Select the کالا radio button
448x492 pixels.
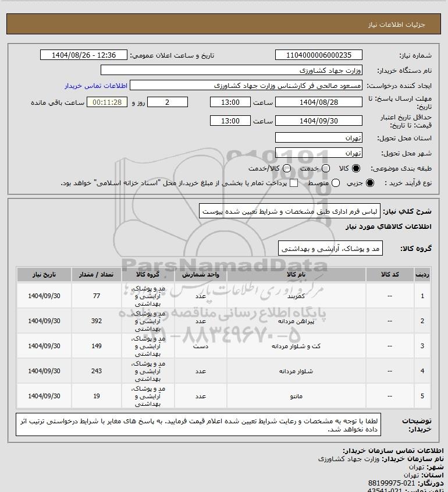tap(356, 168)
